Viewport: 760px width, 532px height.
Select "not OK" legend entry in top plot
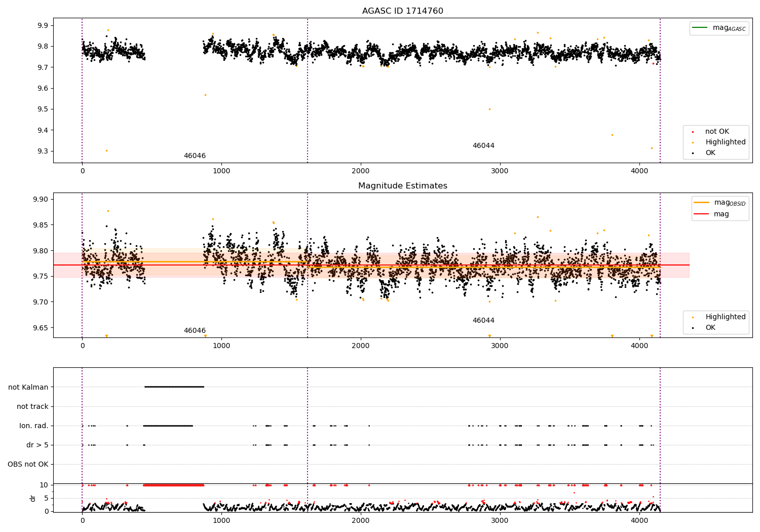tap(717, 132)
